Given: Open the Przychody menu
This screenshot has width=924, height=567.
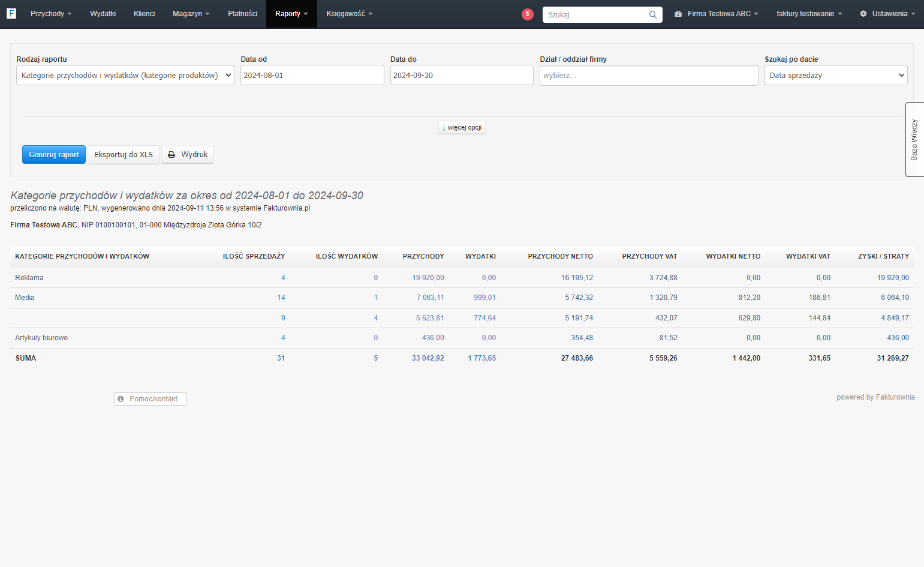Looking at the screenshot, I should click(x=51, y=14).
